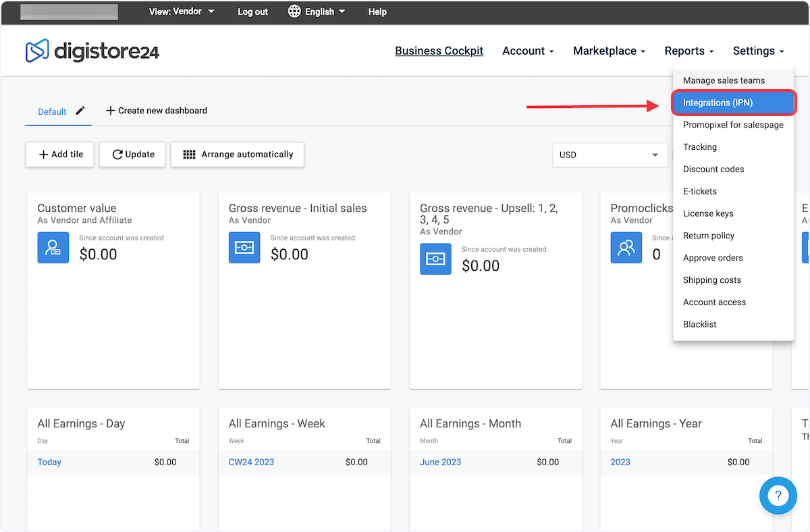Click Arrange automatically button

238,155
